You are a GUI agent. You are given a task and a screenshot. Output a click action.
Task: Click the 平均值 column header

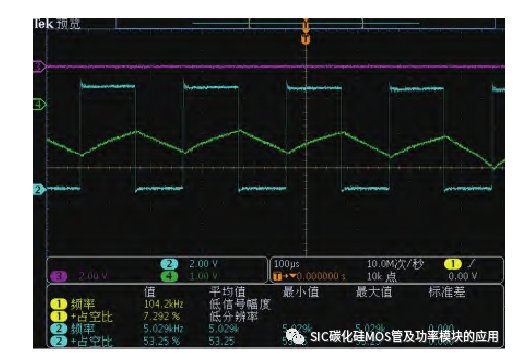click(227, 292)
